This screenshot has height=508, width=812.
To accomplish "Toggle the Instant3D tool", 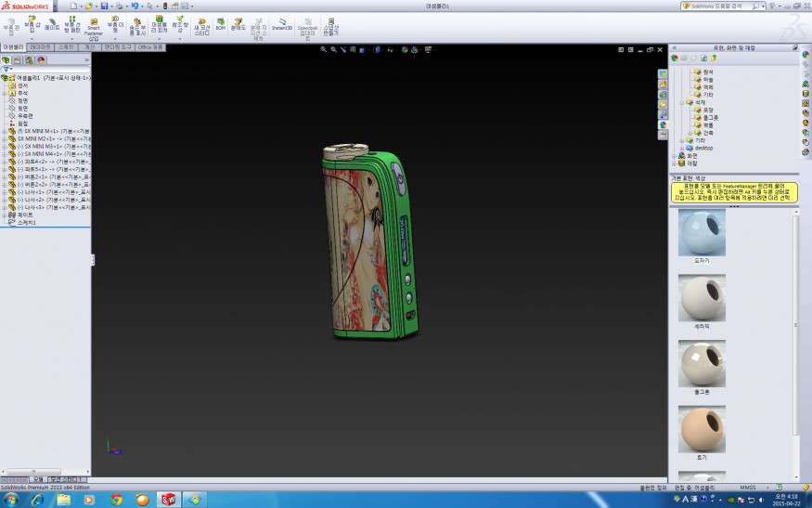I will (x=282, y=24).
